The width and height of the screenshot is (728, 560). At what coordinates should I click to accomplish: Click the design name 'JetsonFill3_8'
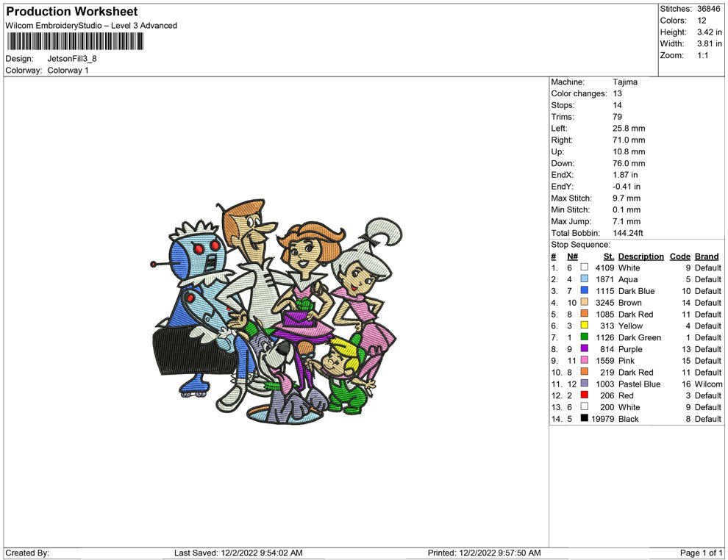point(72,59)
